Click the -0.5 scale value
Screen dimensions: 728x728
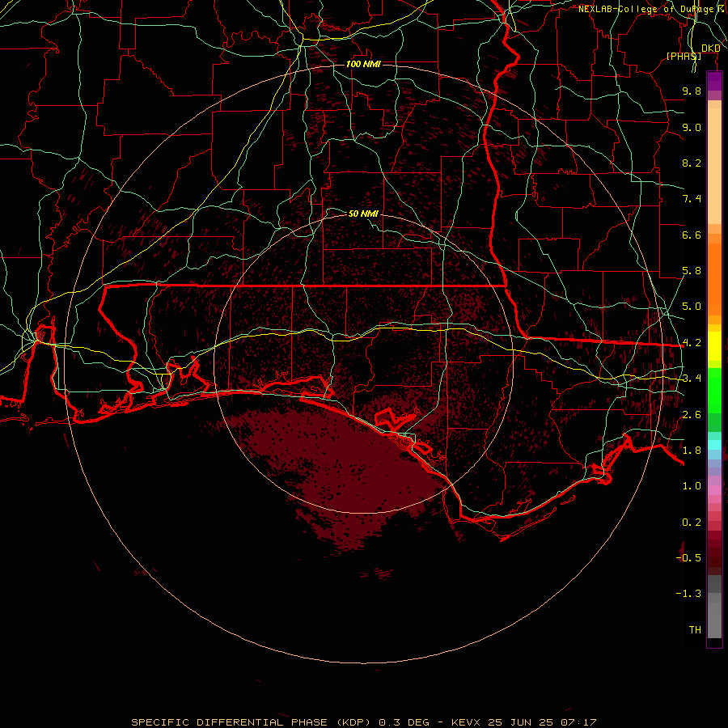(688, 558)
